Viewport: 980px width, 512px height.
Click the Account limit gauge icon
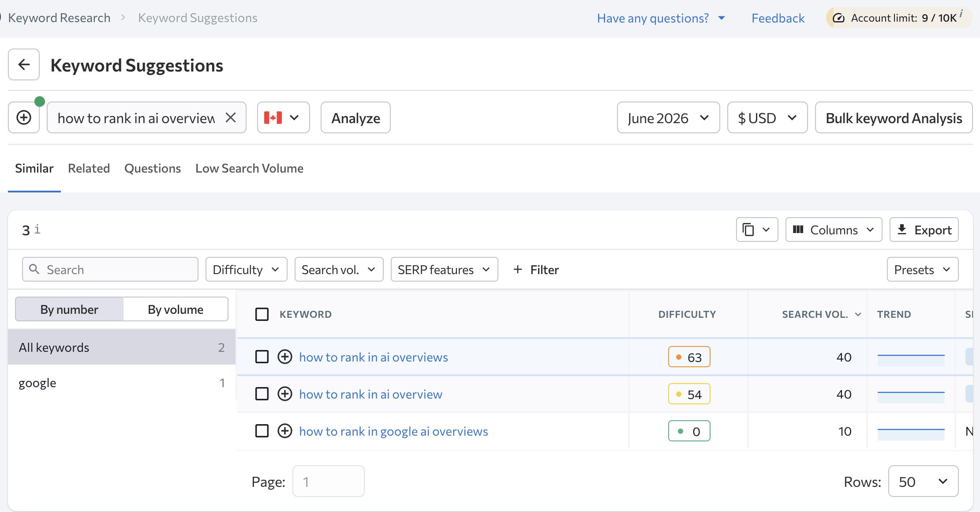[838, 18]
